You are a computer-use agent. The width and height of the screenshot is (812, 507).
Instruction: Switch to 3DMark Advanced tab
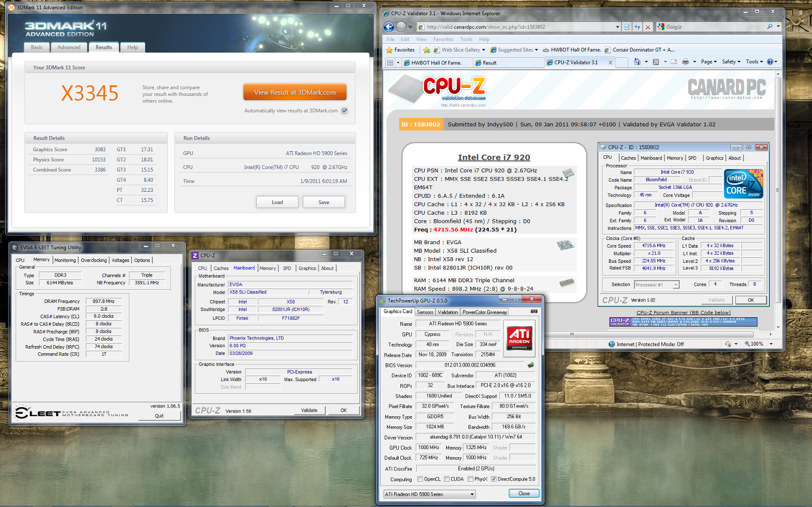[69, 47]
